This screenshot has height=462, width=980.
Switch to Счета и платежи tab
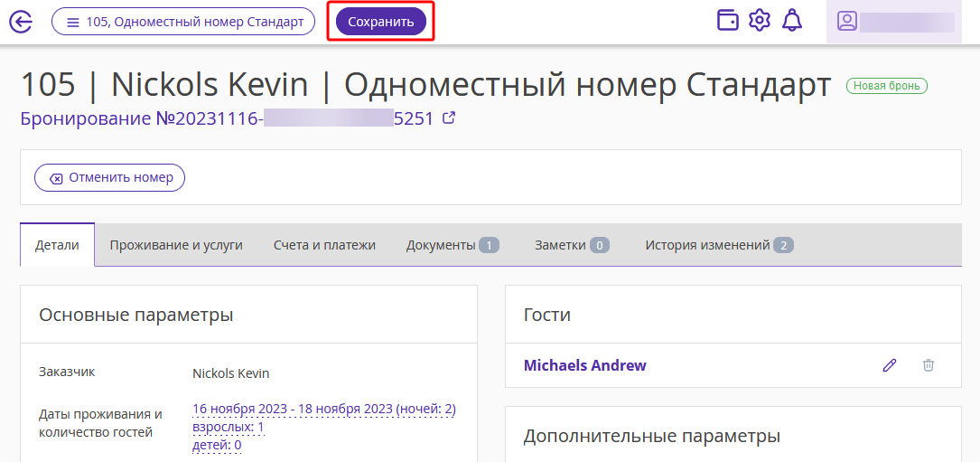tap(324, 245)
